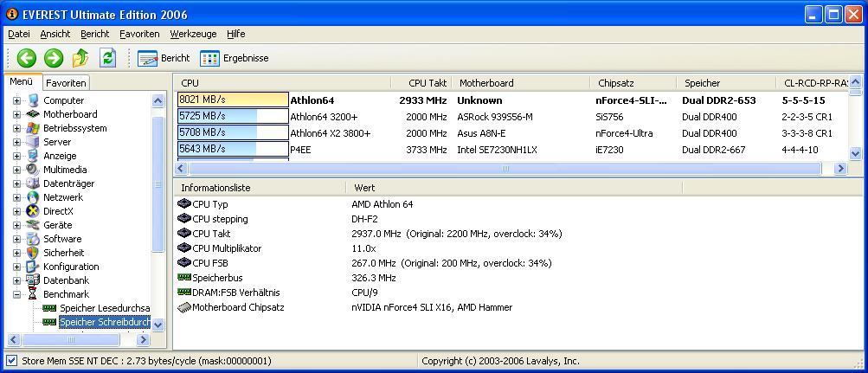868x373 pixels.
Task: Click the tree panel vertical scrollbar thumb
Action: [x=158, y=184]
